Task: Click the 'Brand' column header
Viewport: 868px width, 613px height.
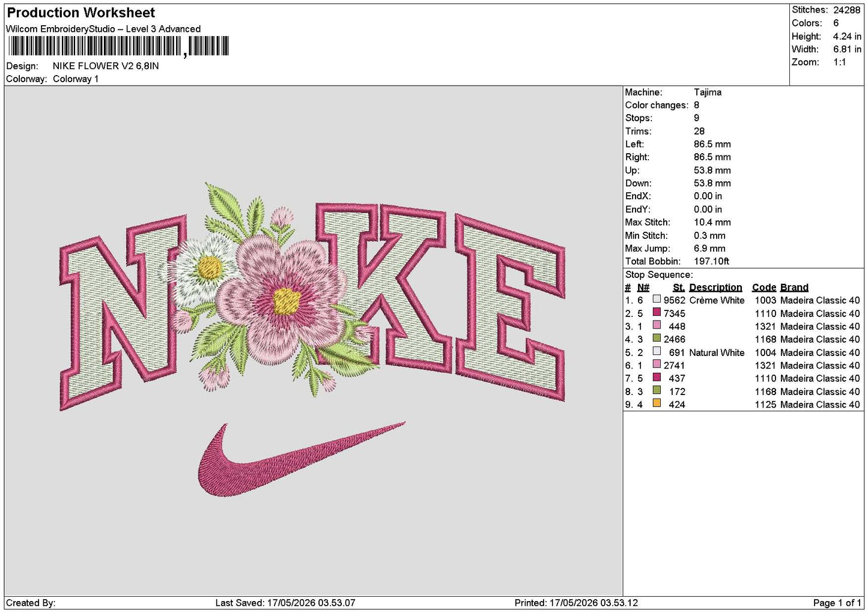Action: pyautogui.click(x=794, y=288)
